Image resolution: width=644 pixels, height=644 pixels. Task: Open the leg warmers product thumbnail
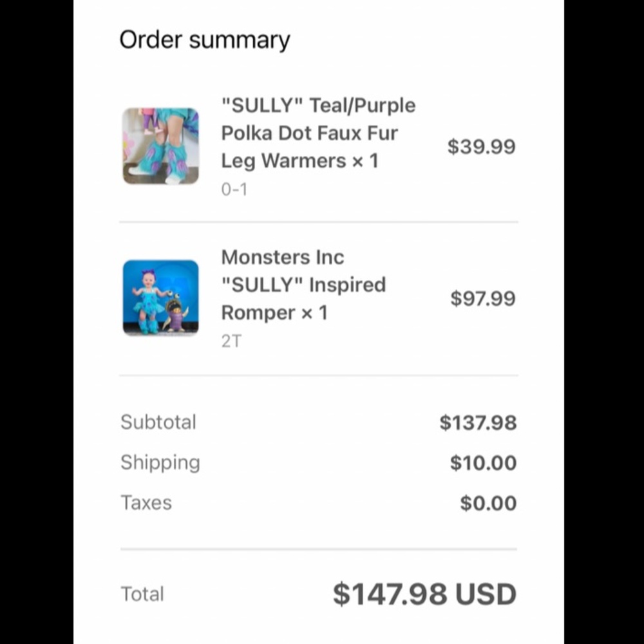pyautogui.click(x=160, y=146)
